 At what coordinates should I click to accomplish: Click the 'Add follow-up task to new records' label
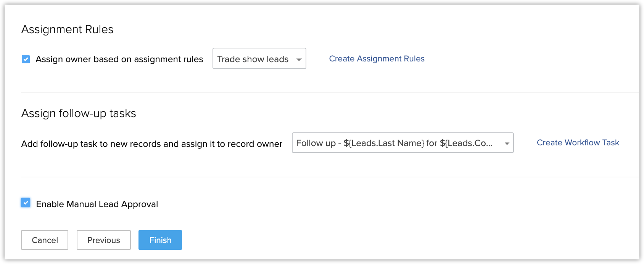pos(151,144)
